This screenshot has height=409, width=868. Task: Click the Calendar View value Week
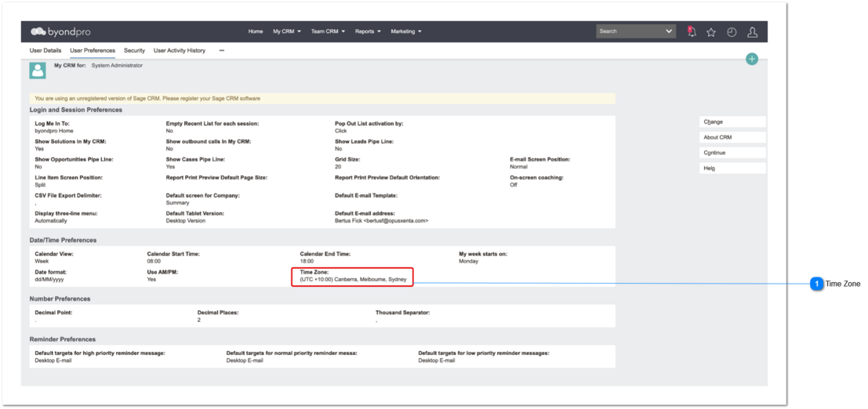[42, 261]
